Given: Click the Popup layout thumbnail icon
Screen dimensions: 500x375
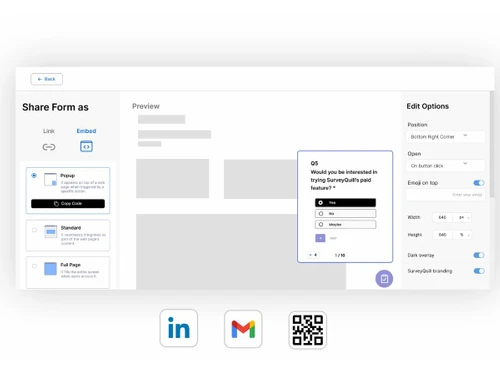Looking at the screenshot, I should click(x=50, y=179).
